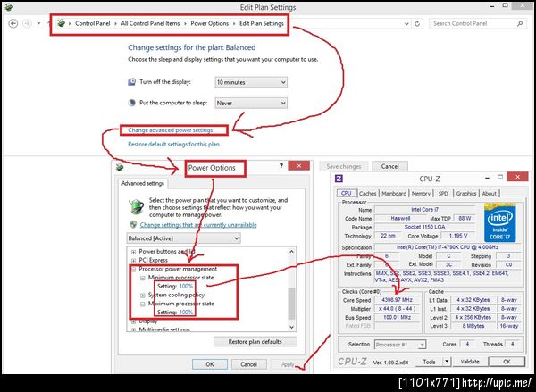Select All Control Panel Items breadcrumb
The width and height of the screenshot is (536, 392).
pyautogui.click(x=150, y=23)
